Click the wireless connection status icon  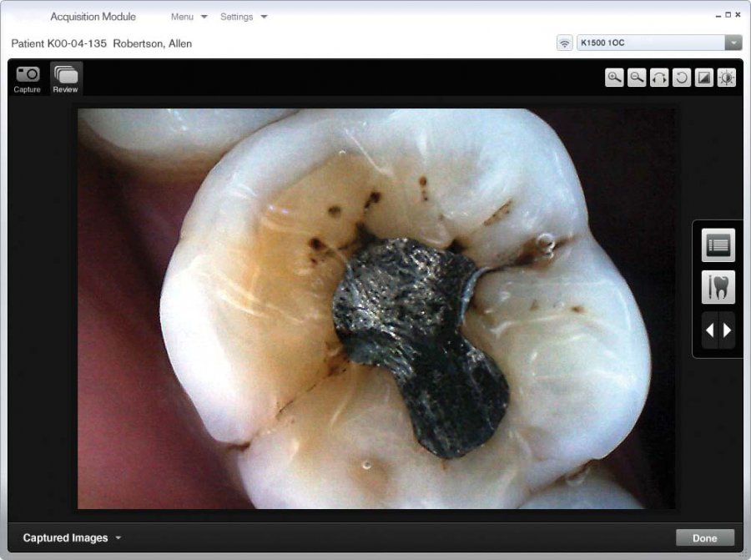pos(565,43)
